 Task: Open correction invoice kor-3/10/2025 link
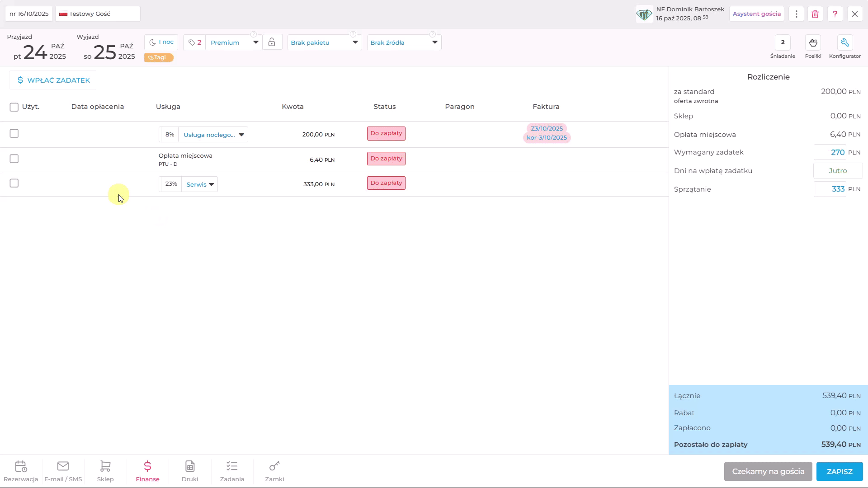[547, 137]
